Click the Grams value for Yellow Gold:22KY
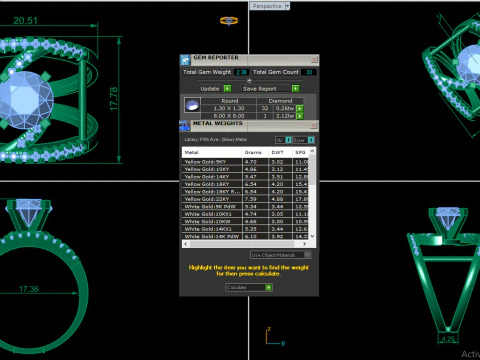The image size is (480, 360). (x=255, y=199)
